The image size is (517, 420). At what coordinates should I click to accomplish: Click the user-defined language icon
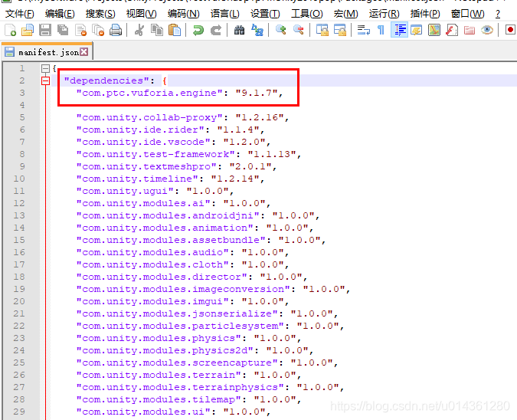point(417,31)
